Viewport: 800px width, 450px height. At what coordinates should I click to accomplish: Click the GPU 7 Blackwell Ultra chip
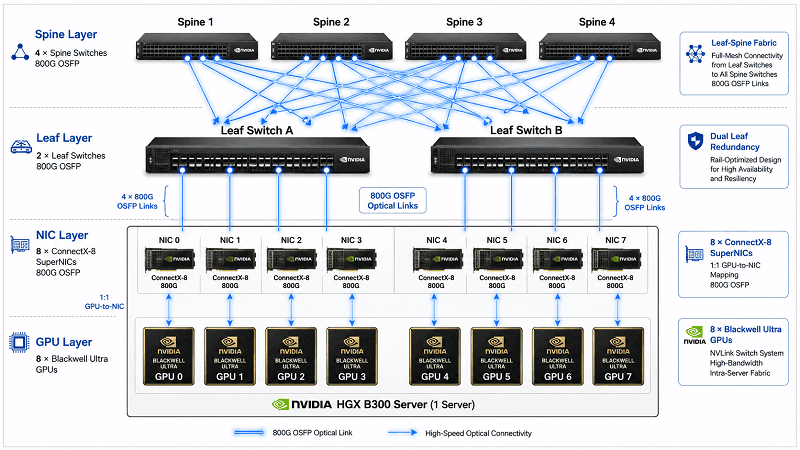618,356
